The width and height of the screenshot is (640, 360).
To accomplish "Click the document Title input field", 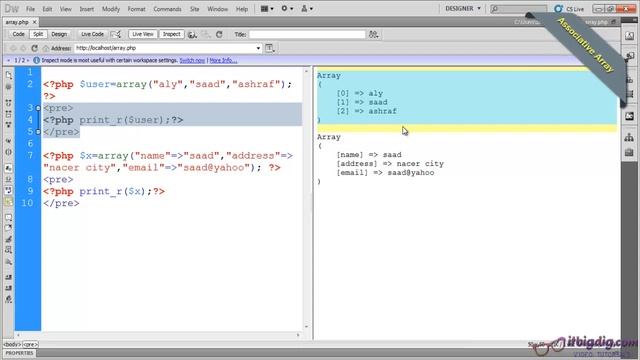I will 307,35.
